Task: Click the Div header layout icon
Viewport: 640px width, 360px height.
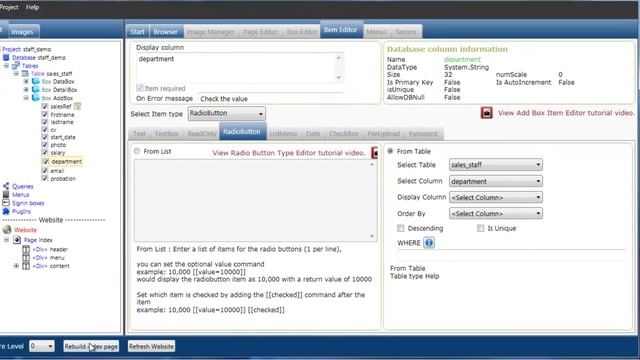Action: pos(26,249)
